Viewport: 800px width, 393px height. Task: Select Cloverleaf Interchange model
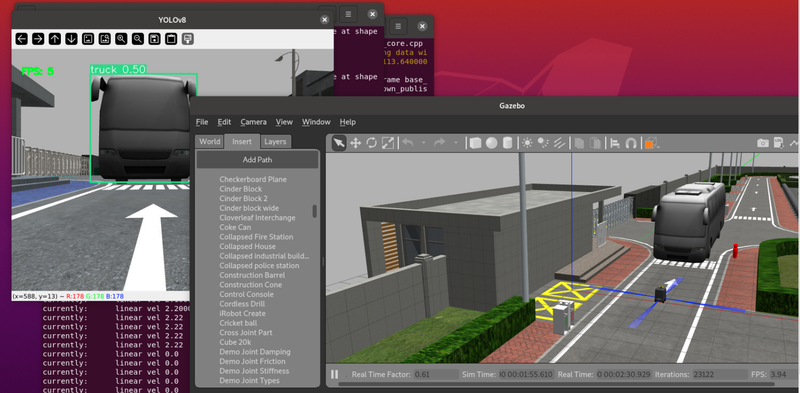257,217
